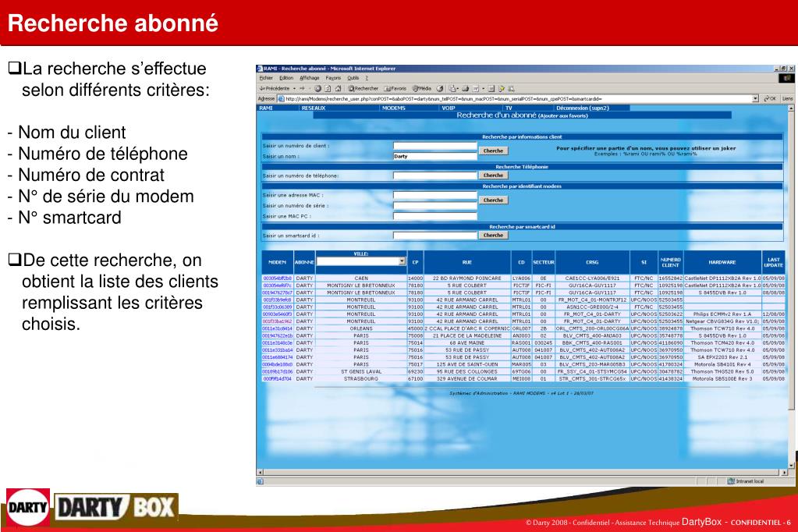Click vertical scrollbar up arrow
798x532 pixels.
point(791,108)
